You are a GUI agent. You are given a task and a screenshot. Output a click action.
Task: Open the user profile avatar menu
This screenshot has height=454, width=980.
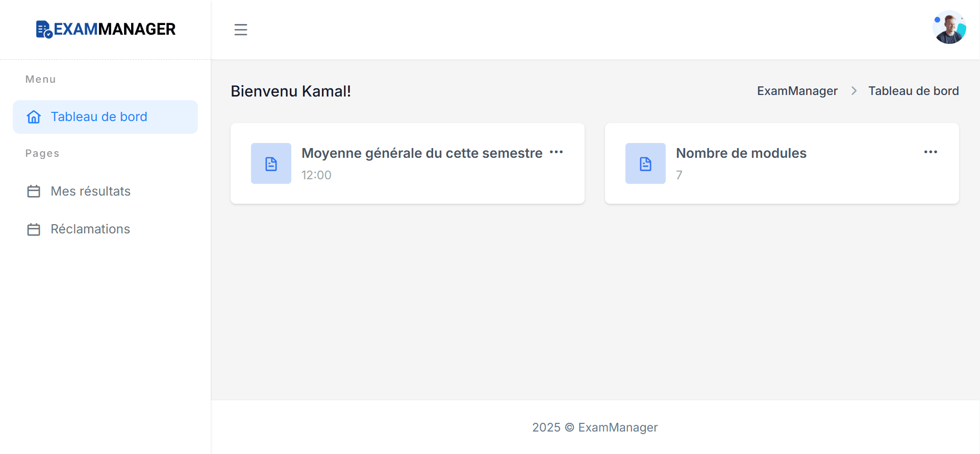coord(949,28)
